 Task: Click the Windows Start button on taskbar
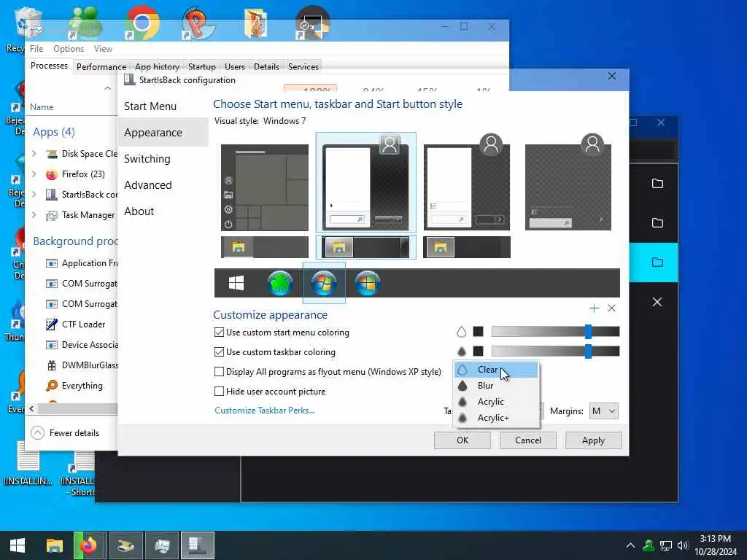click(x=18, y=545)
